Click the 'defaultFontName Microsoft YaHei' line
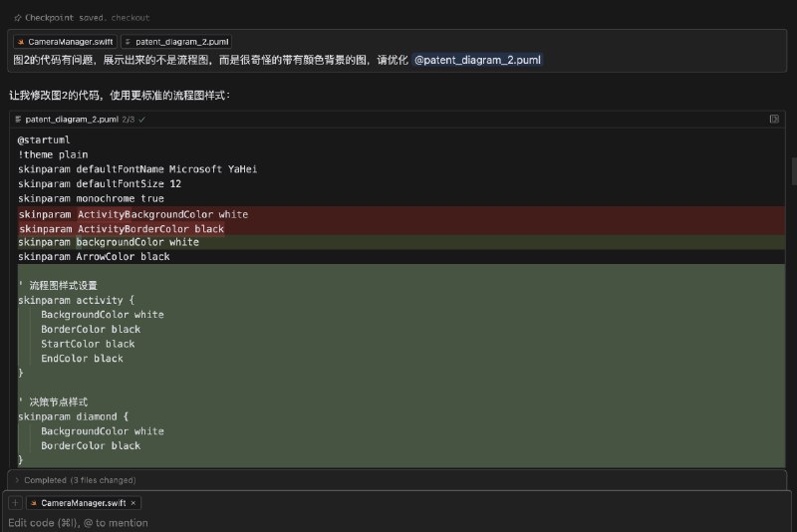797x532 pixels. 137,169
